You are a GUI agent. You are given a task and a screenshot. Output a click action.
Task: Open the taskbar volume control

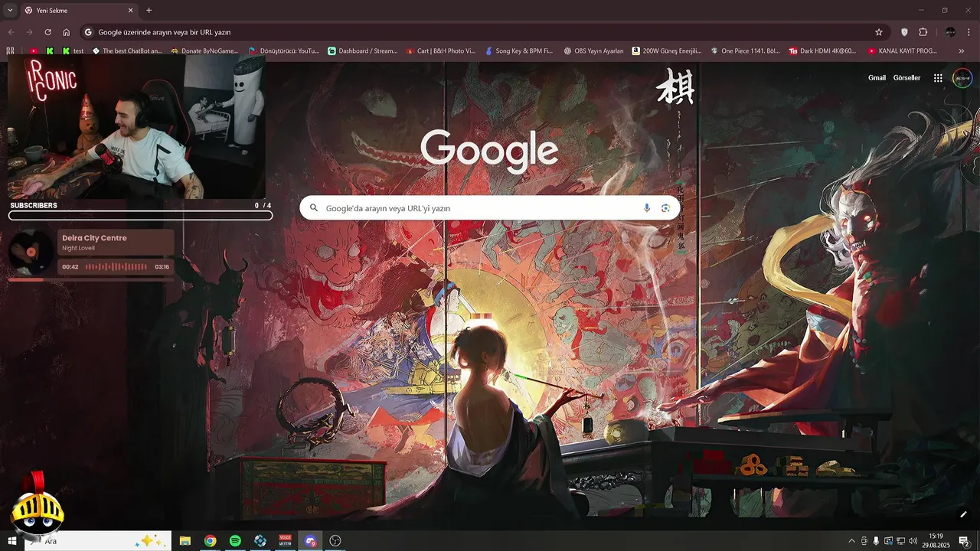tap(913, 541)
